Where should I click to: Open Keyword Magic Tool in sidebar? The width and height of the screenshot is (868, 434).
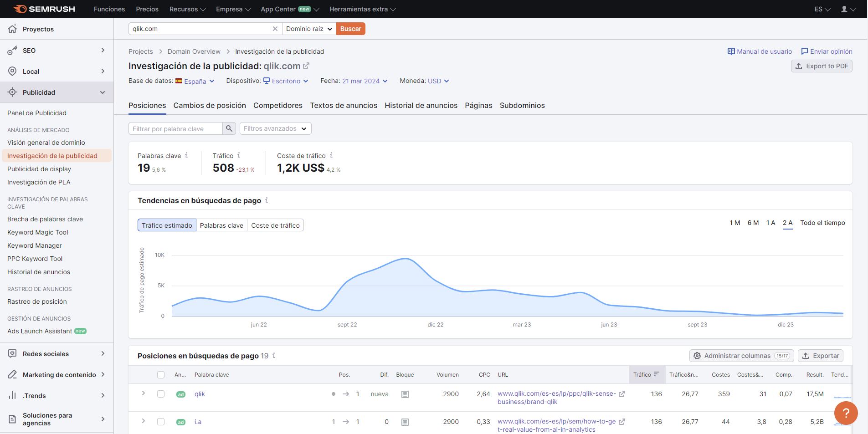[37, 232]
